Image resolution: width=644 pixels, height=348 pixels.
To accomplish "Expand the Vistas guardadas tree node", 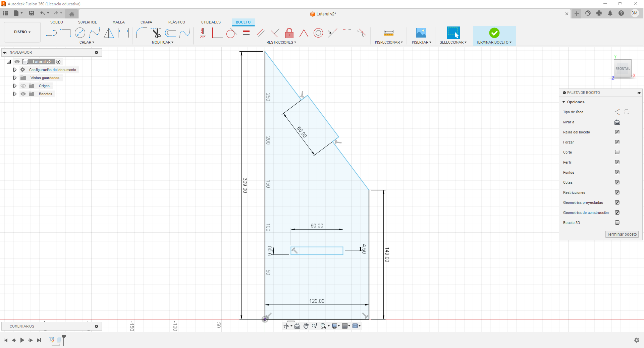I will [x=15, y=78].
